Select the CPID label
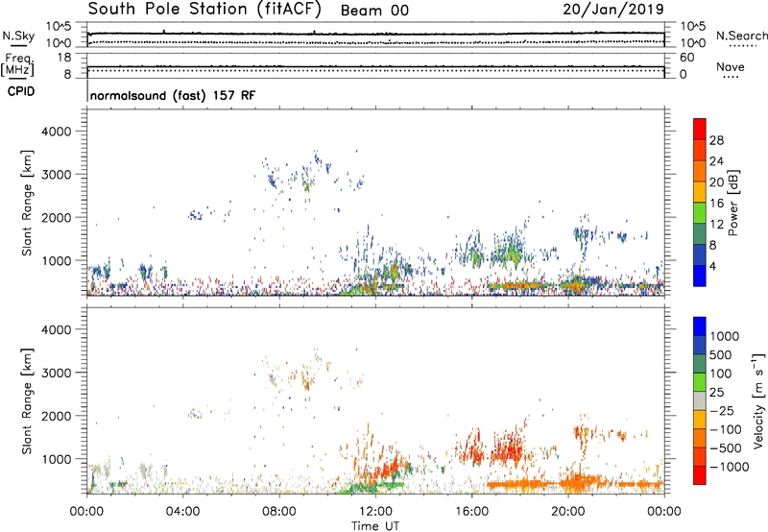The height and width of the screenshot is (532, 768). click(21, 91)
